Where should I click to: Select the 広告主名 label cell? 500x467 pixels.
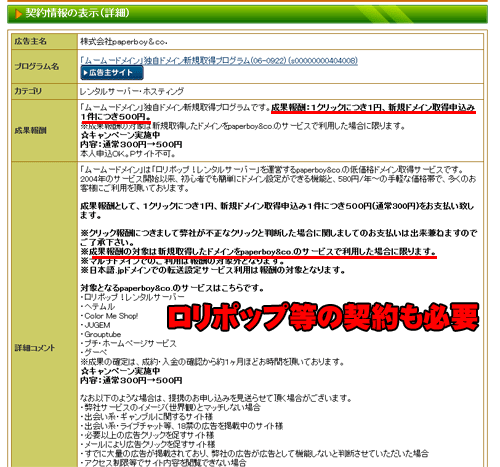[44, 42]
